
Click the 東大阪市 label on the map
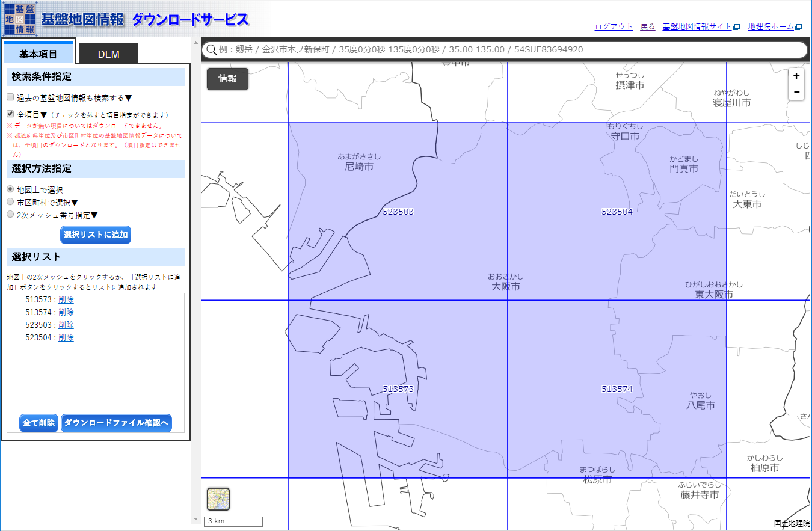pos(714,295)
